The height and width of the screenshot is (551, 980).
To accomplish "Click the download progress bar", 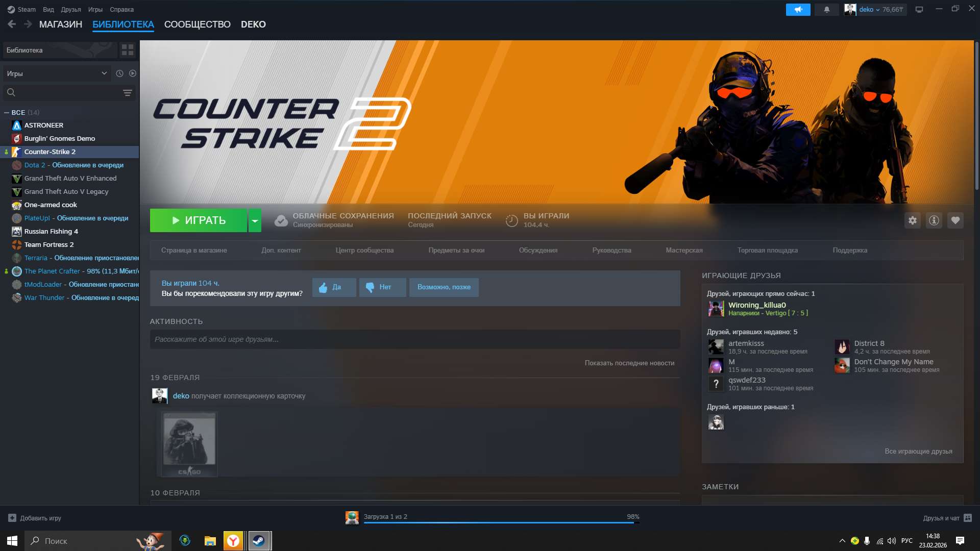I will pos(500,522).
